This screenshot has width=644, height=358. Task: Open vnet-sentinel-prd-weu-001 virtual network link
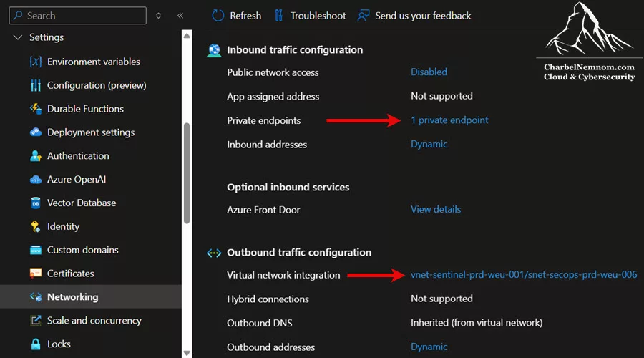(524, 274)
